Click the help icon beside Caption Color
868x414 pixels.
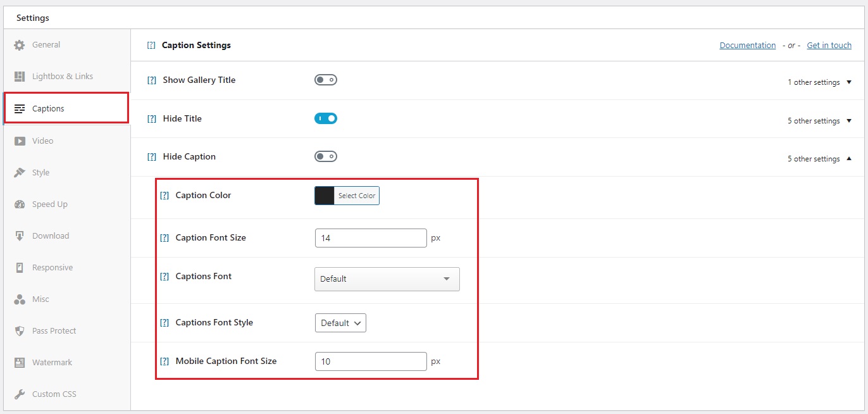click(x=164, y=195)
